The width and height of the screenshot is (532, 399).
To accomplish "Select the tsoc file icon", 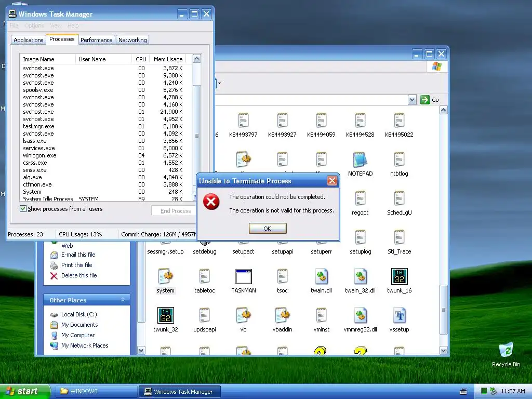I will click(282, 276).
